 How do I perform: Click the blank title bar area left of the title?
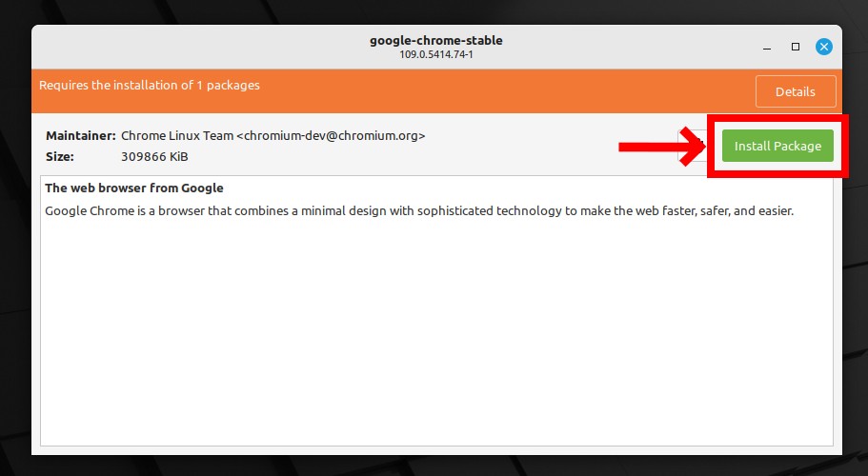(193, 47)
